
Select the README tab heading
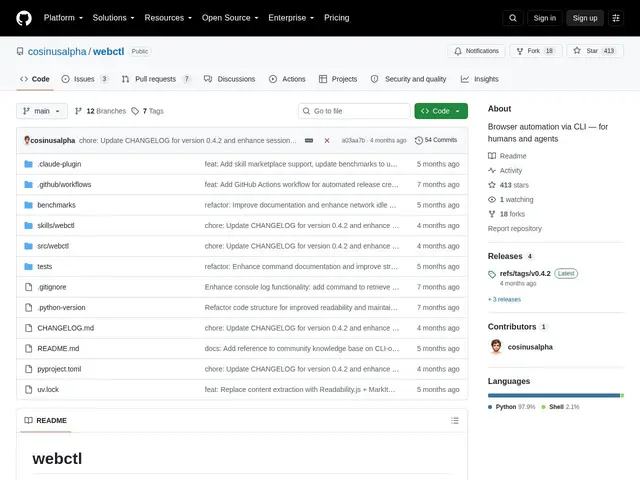46,420
